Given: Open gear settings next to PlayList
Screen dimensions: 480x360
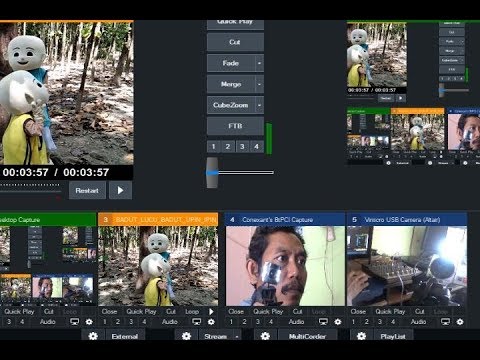Looking at the screenshot, I should [x=361, y=336].
